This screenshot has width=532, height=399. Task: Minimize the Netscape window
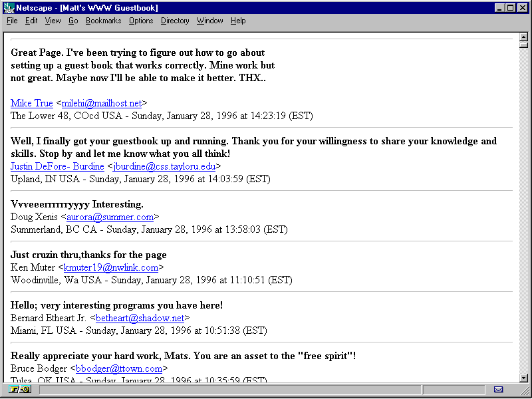[x=499, y=7]
